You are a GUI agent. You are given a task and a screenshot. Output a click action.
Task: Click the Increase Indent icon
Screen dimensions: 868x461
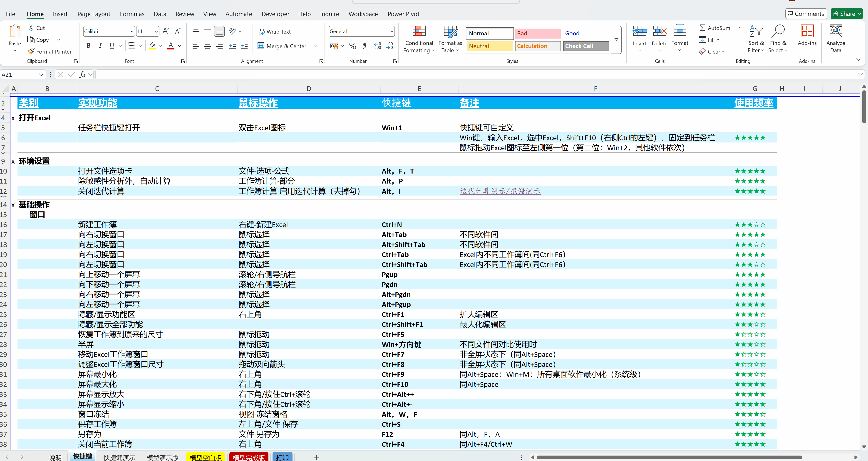click(245, 46)
